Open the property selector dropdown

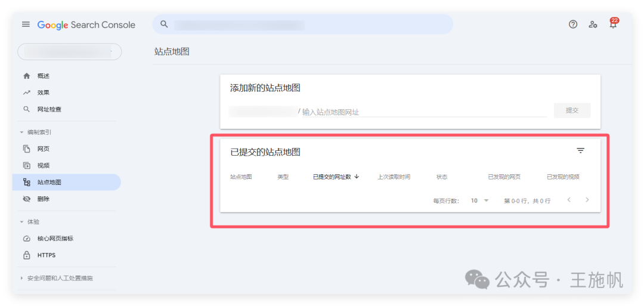(69, 52)
